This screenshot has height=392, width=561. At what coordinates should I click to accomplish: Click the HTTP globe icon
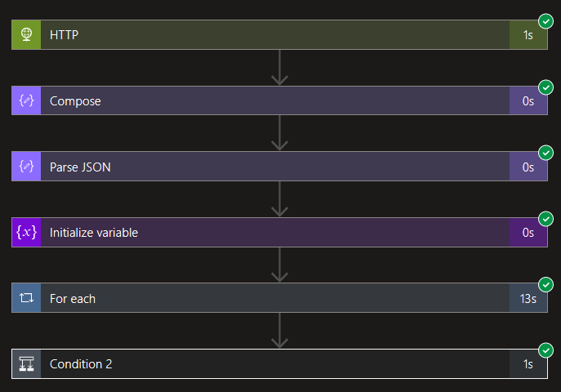[x=26, y=34]
